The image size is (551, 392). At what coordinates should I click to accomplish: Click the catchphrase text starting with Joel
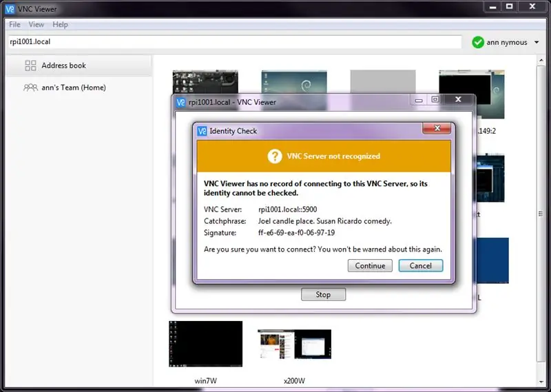tap(324, 221)
